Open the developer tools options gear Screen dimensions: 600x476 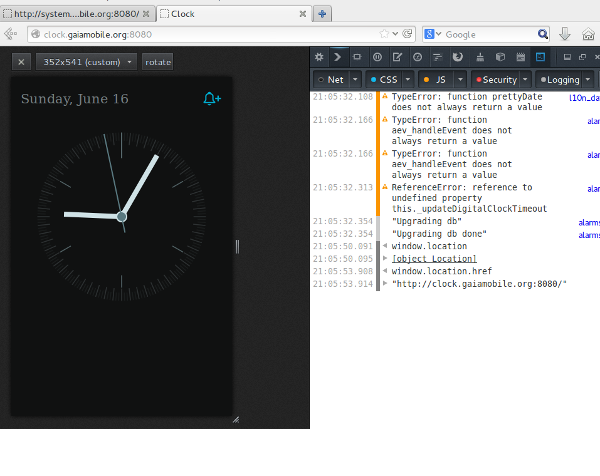tap(319, 58)
